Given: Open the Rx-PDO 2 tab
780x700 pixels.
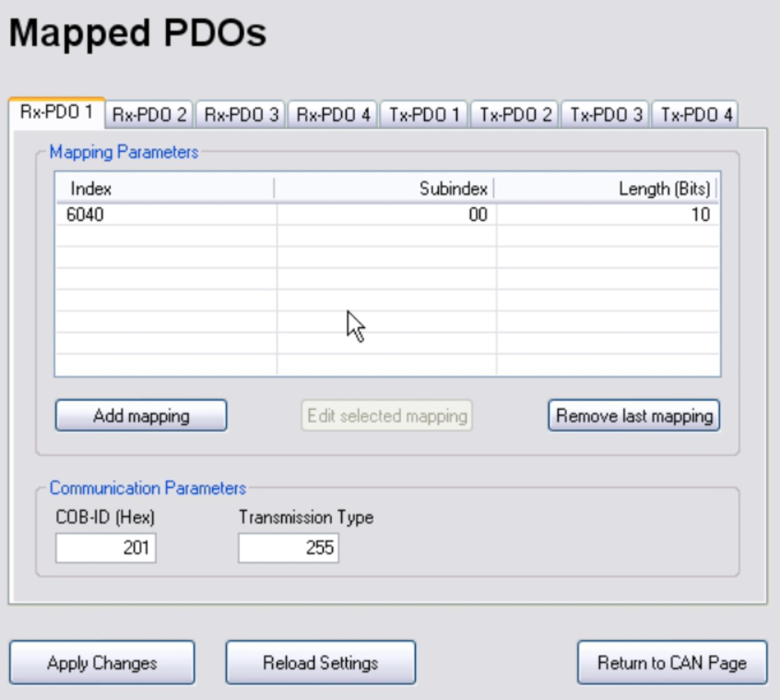Looking at the screenshot, I should tap(149, 115).
